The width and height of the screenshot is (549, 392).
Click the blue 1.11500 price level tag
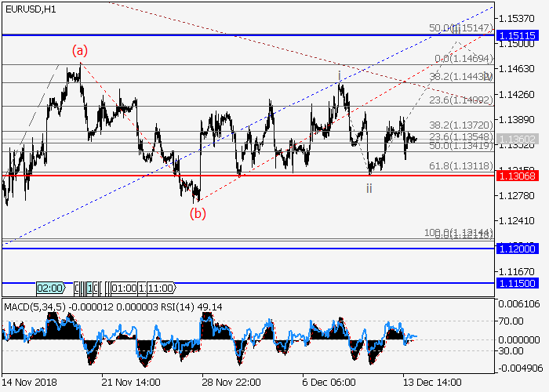click(x=516, y=283)
